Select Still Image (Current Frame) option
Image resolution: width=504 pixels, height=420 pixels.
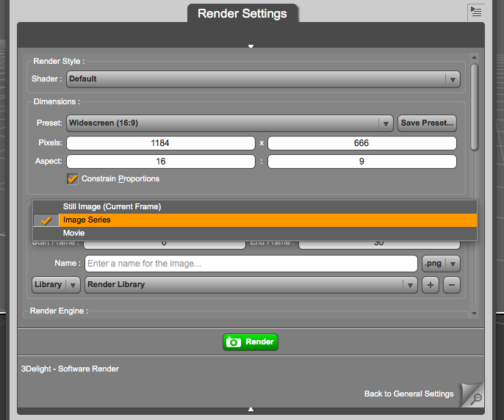click(255, 206)
